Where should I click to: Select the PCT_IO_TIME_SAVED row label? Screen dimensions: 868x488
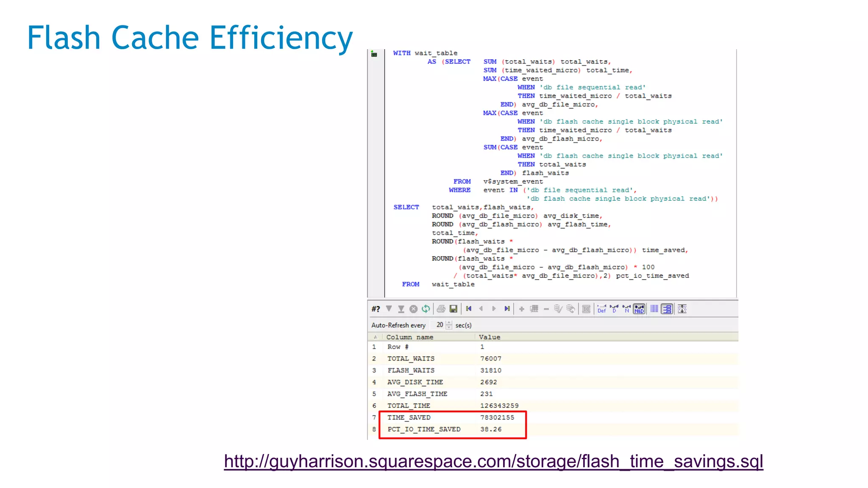pos(424,430)
